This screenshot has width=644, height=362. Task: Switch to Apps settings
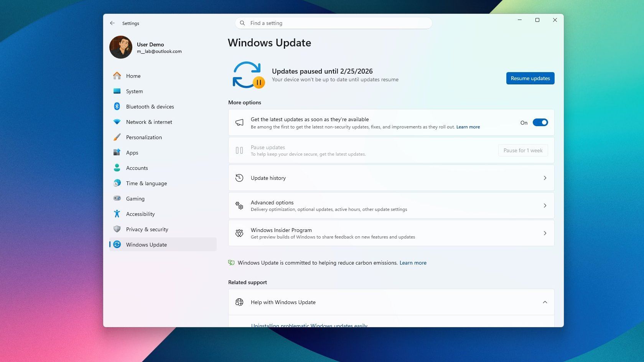click(163, 153)
